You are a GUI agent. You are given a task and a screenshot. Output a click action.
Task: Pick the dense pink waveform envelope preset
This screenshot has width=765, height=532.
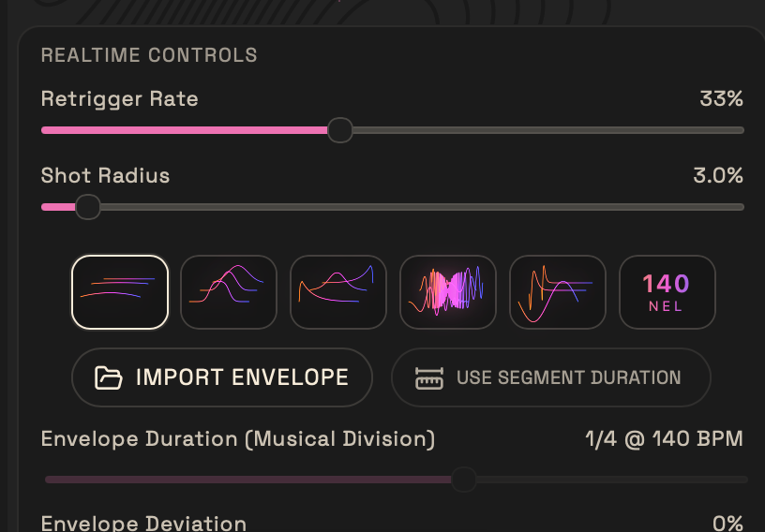tap(448, 292)
